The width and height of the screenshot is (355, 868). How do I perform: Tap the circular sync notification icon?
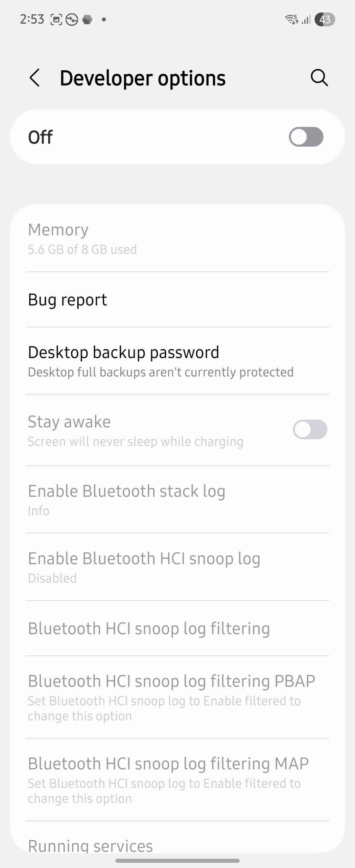pyautogui.click(x=72, y=20)
